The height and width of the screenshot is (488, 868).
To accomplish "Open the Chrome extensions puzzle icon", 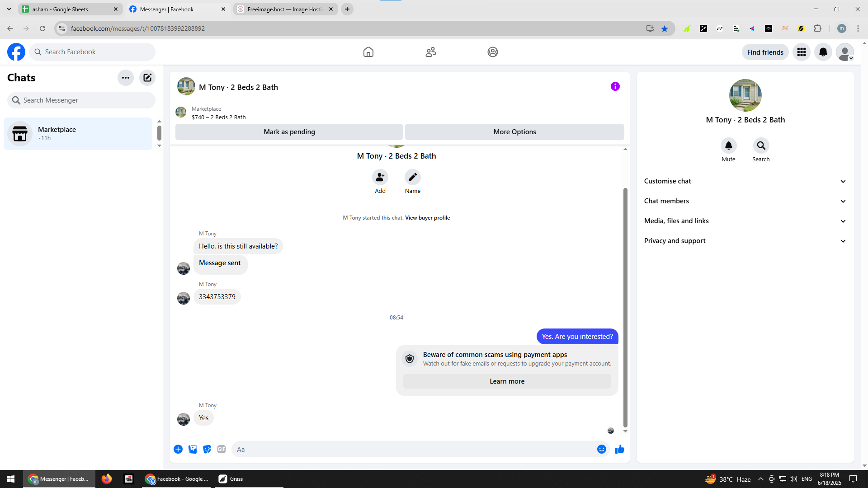I will point(818,28).
